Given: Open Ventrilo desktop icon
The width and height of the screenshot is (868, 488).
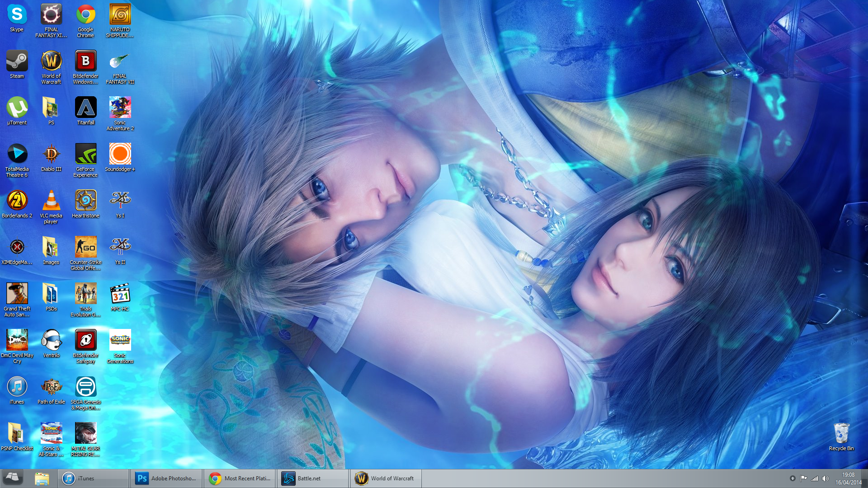Looking at the screenshot, I should pyautogui.click(x=51, y=344).
